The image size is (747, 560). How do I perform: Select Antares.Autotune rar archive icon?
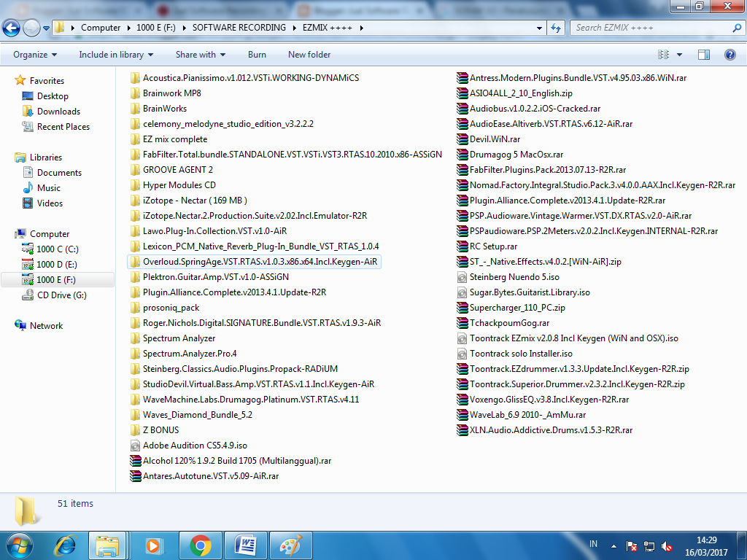click(x=135, y=476)
